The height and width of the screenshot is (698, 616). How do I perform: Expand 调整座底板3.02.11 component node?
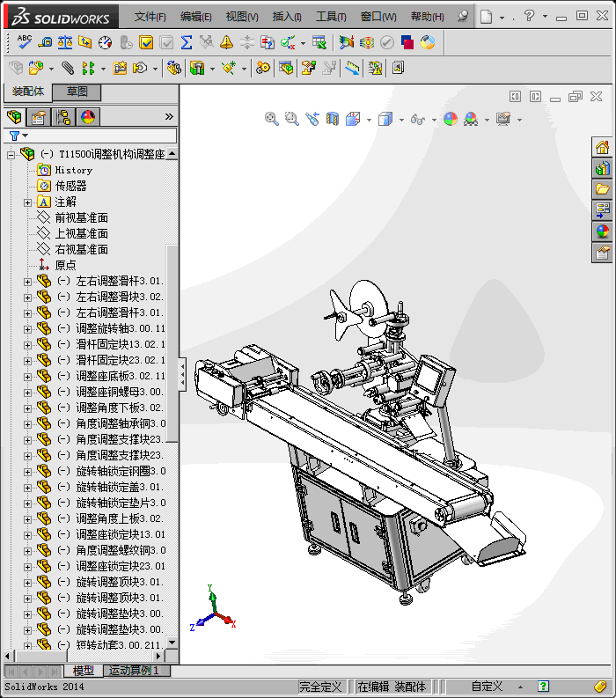(27, 377)
